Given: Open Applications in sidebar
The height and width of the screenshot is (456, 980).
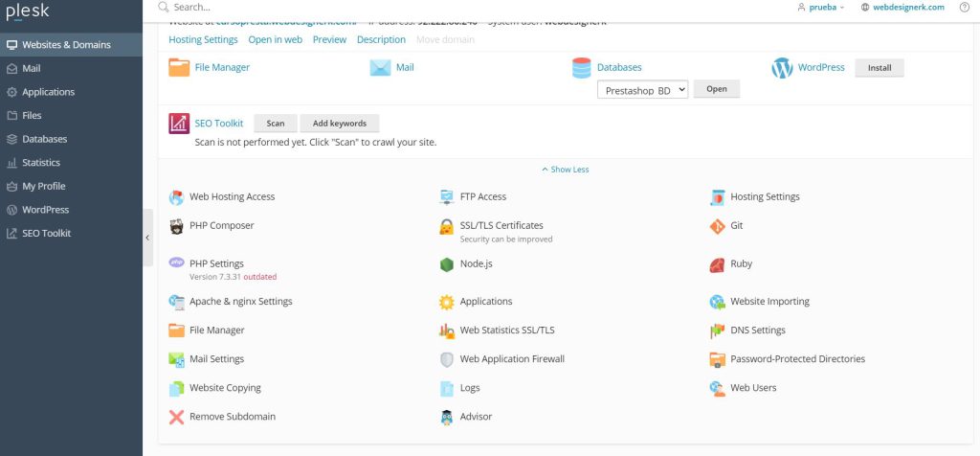Looking at the screenshot, I should tap(71, 92).
